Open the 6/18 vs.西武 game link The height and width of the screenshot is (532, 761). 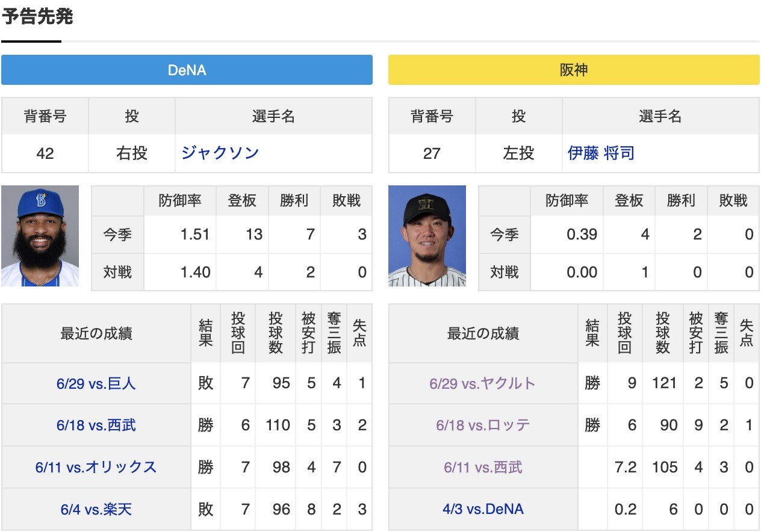point(96,425)
